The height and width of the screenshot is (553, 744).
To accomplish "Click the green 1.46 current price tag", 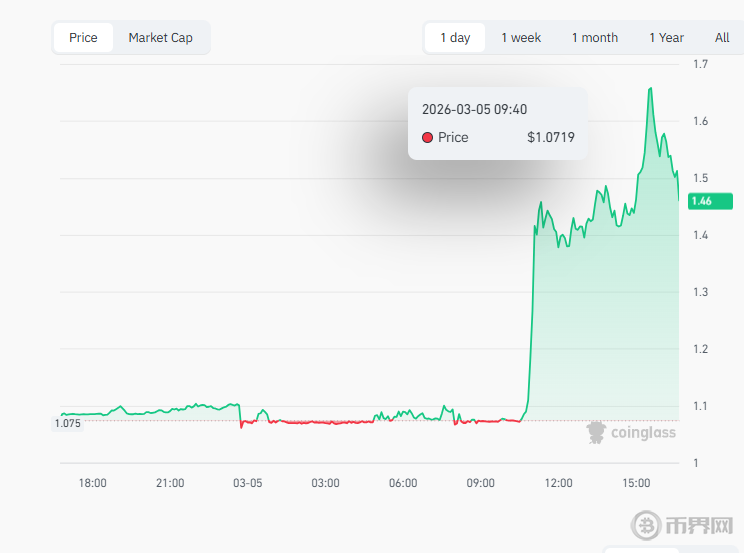I will point(701,201).
